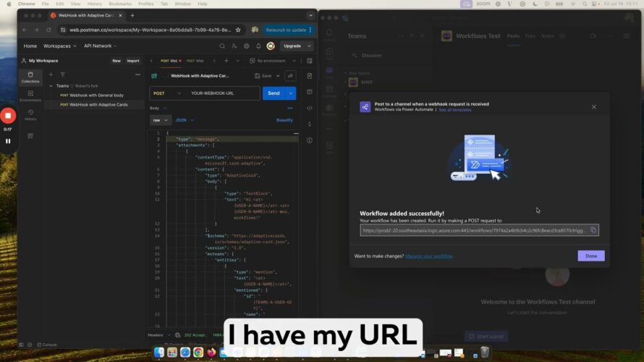The height and width of the screenshot is (362, 644).
Task: Open Manage your workflow link
Action: [429, 256]
